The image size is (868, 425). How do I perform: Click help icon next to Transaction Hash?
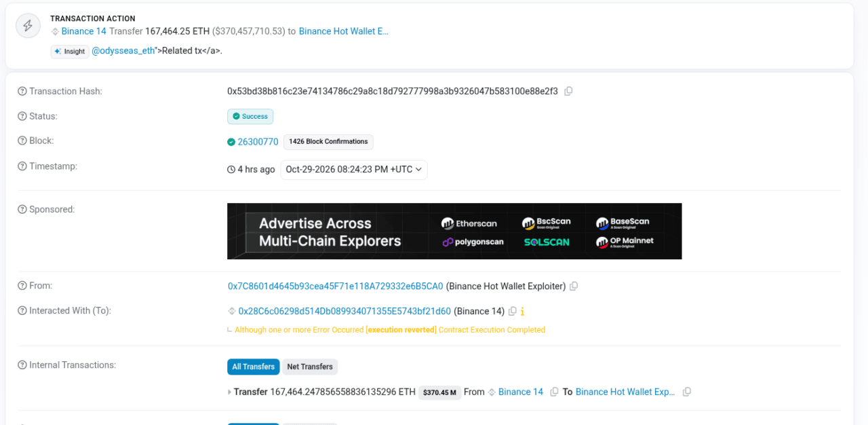tap(22, 91)
